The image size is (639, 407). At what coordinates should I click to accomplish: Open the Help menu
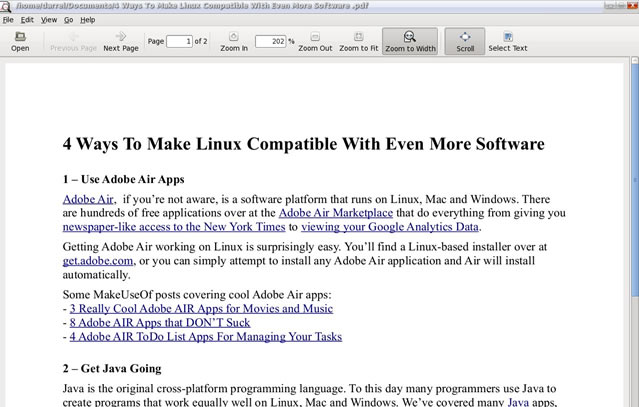click(x=88, y=20)
